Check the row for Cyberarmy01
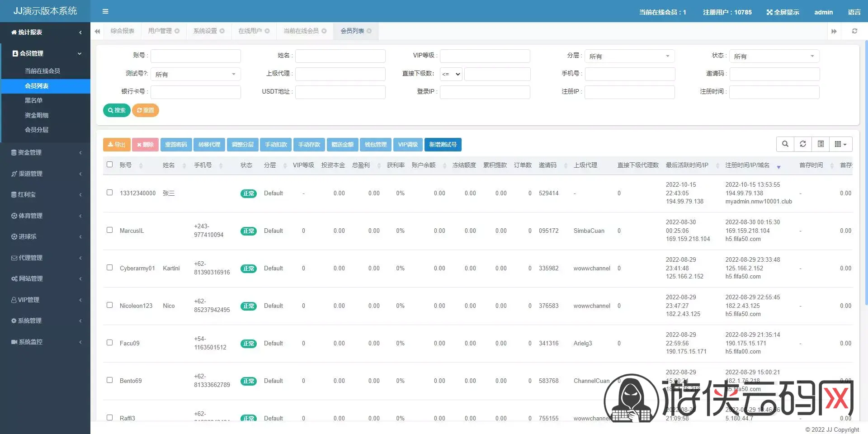This screenshot has width=868, height=434. pyautogui.click(x=109, y=268)
